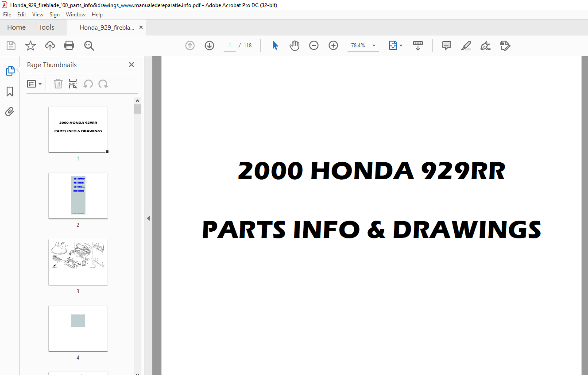The height and width of the screenshot is (375, 588).
Task: Select the highlight text pen tool
Action: 466,46
